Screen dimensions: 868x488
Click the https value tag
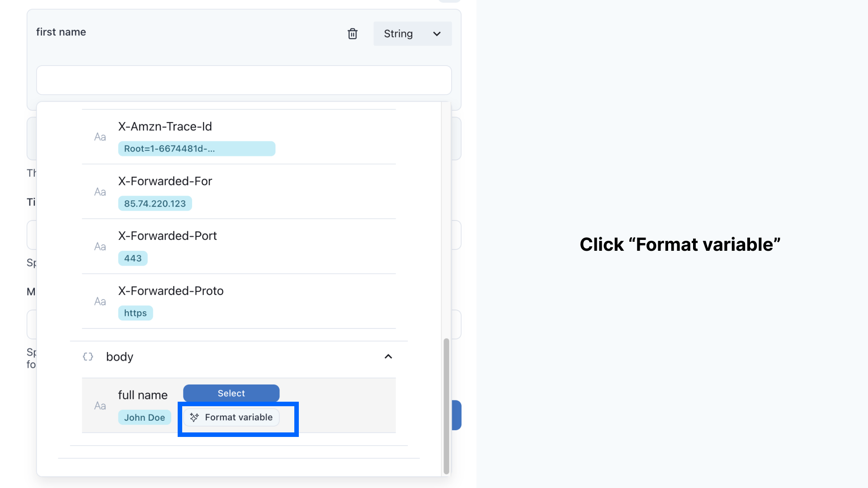(x=136, y=313)
